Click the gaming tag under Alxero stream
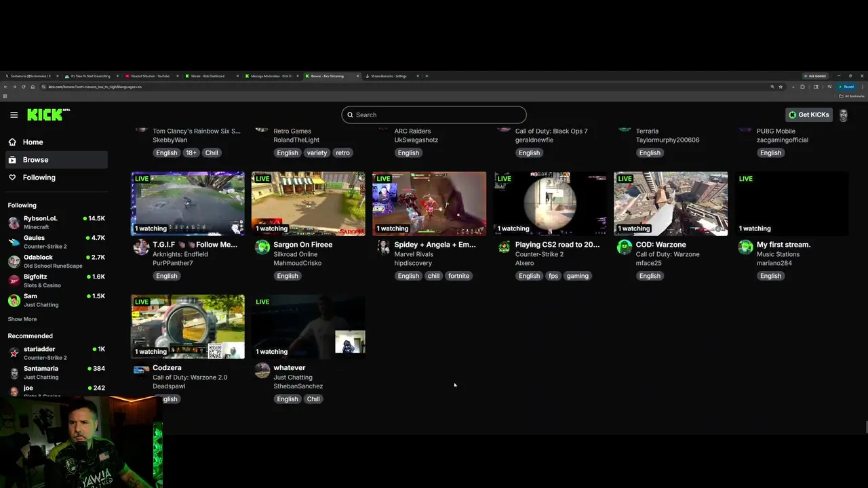This screenshot has width=868, height=488. click(x=578, y=276)
